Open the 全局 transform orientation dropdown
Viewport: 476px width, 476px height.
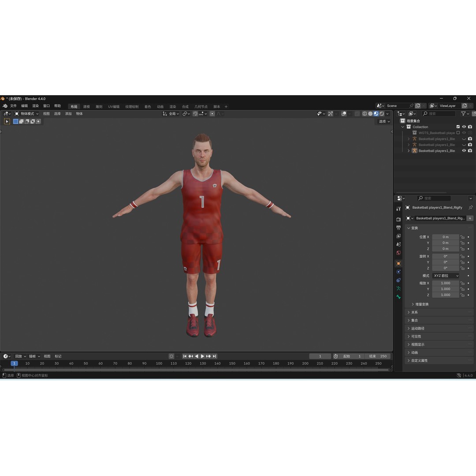[171, 114]
